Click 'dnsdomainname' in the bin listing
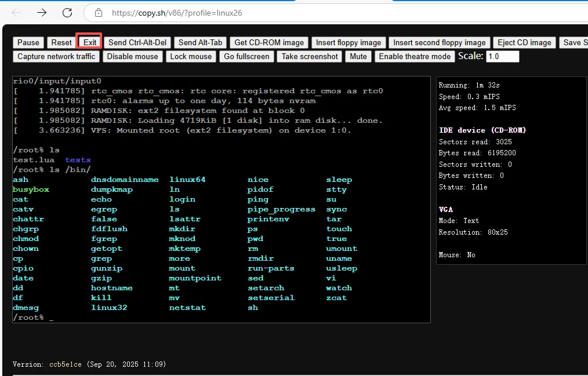 (x=125, y=180)
